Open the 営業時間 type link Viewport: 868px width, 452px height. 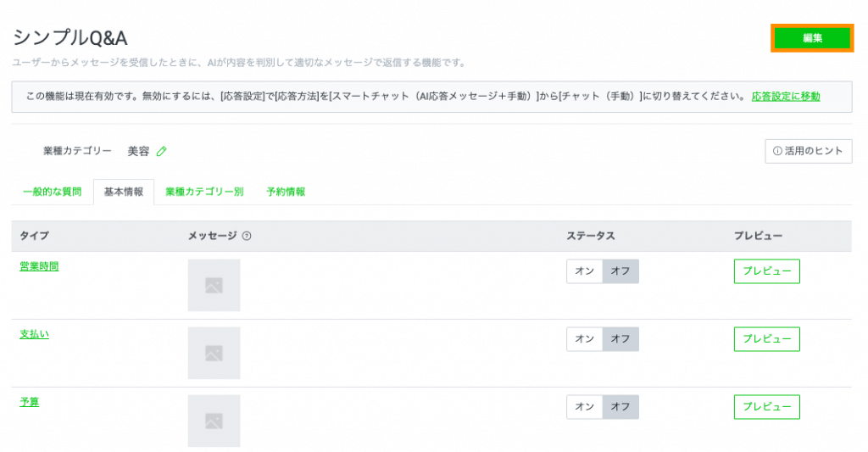[x=39, y=266]
